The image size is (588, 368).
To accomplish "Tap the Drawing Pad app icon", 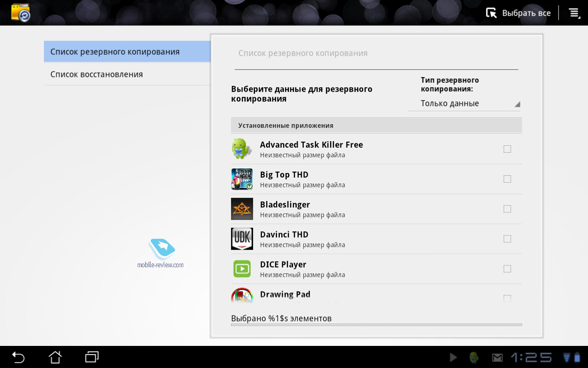I will tap(242, 295).
